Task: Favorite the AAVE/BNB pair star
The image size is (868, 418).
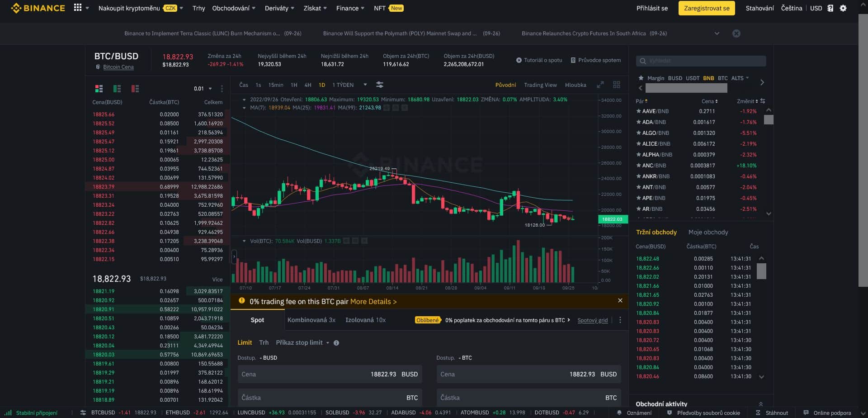Action: [x=639, y=111]
